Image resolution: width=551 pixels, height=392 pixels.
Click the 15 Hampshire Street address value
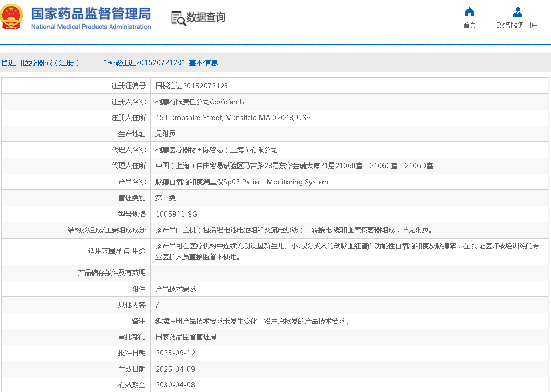233,118
